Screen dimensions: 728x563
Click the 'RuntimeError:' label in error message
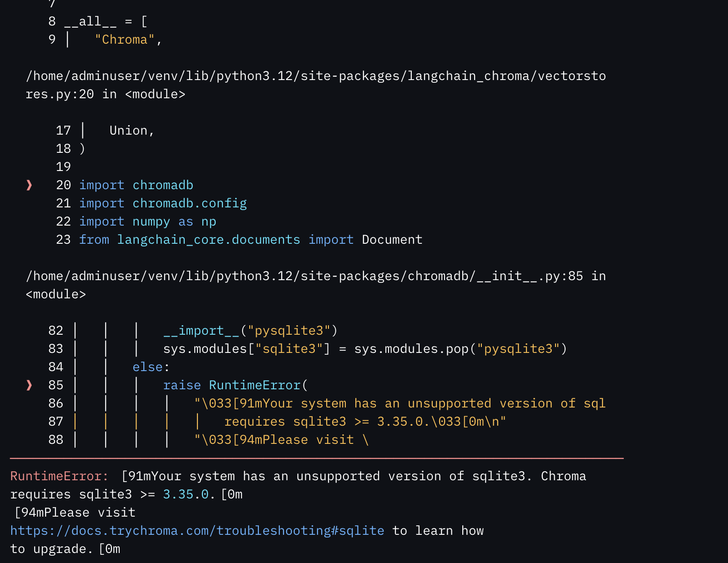pos(60,476)
